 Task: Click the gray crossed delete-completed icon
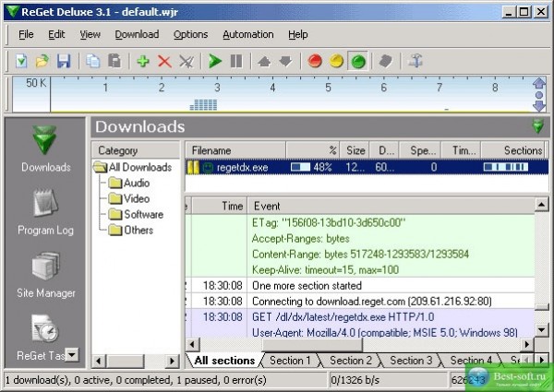click(187, 62)
